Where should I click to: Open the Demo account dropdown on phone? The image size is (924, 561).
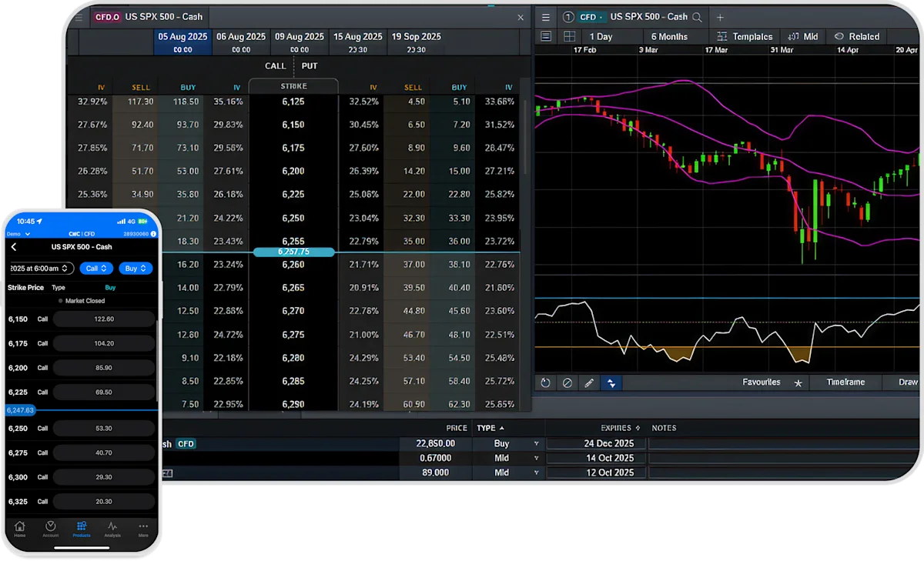click(18, 234)
